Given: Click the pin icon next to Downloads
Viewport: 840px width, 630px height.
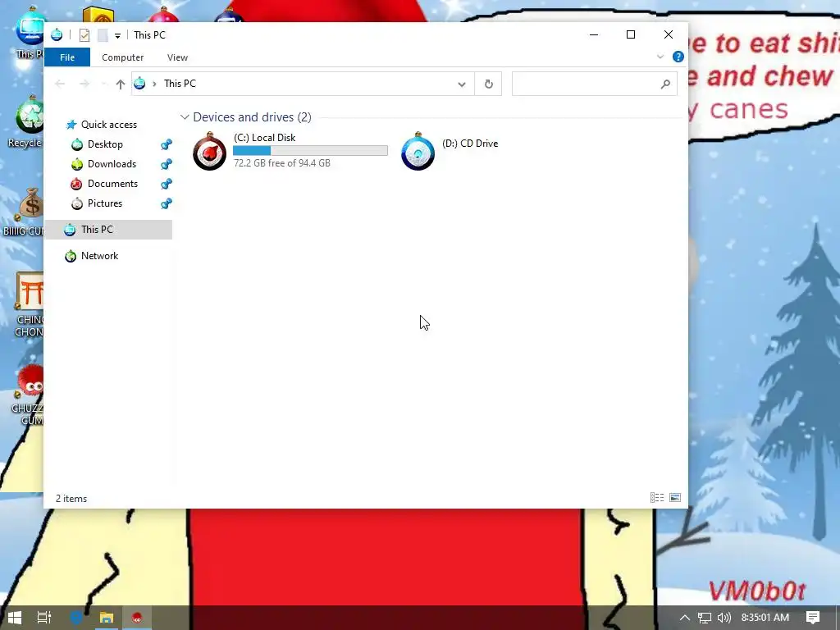Looking at the screenshot, I should pyautogui.click(x=167, y=164).
